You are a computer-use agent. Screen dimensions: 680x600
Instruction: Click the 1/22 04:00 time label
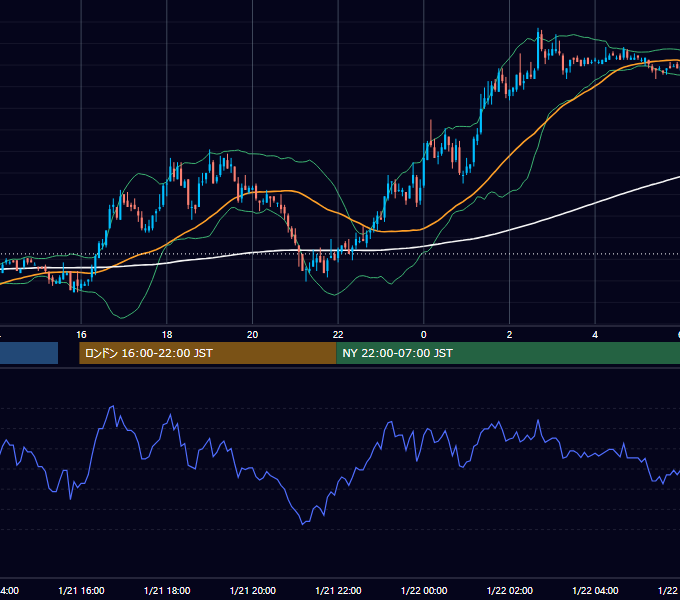(595, 590)
